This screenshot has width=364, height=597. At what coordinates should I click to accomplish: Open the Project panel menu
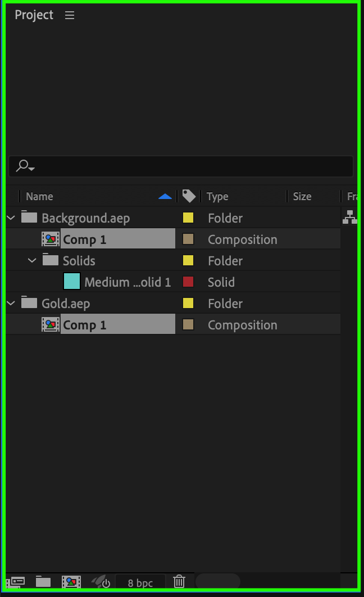click(70, 16)
